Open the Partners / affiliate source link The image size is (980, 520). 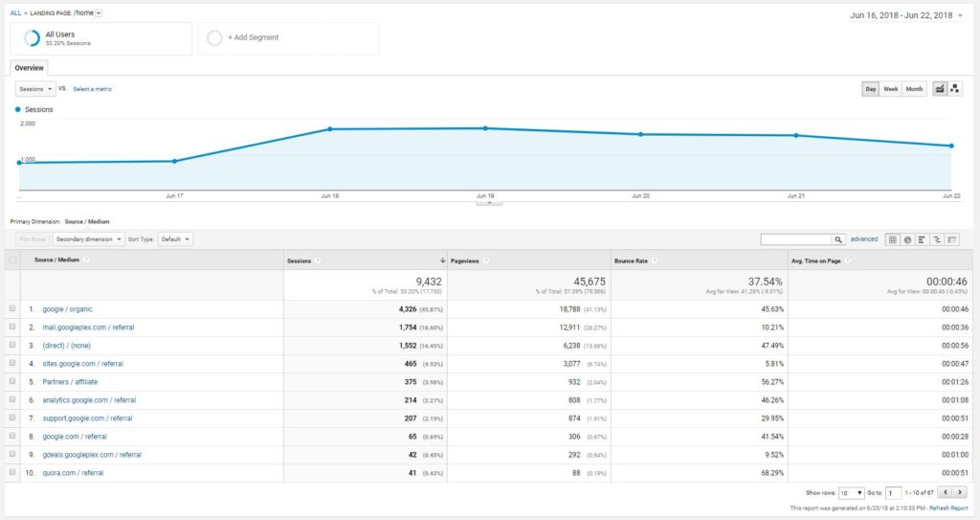pyautogui.click(x=70, y=382)
